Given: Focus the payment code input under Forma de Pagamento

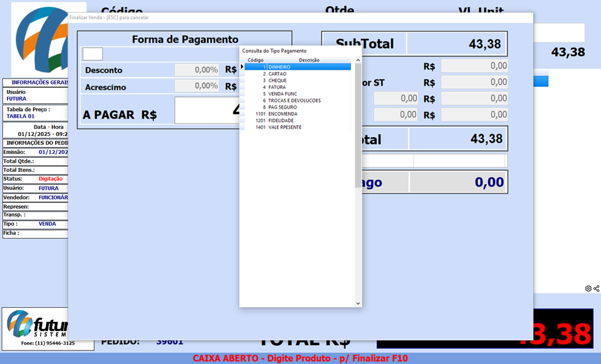Looking at the screenshot, I should [93, 54].
